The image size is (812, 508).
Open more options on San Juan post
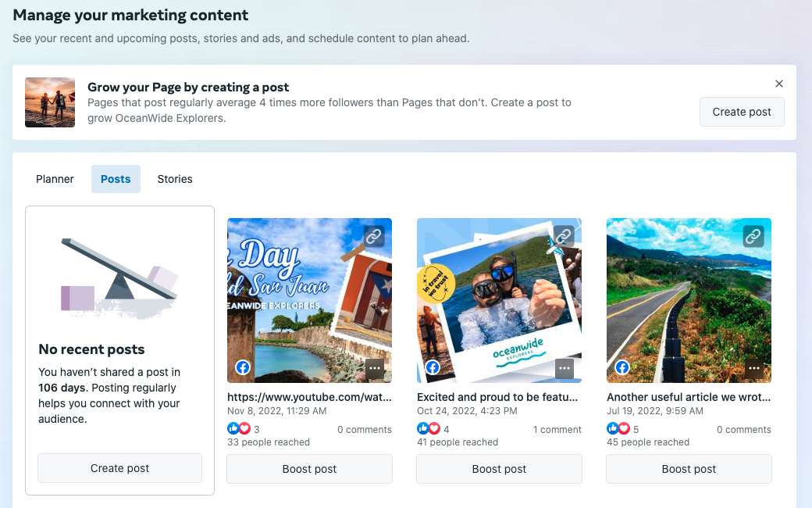tap(375, 369)
